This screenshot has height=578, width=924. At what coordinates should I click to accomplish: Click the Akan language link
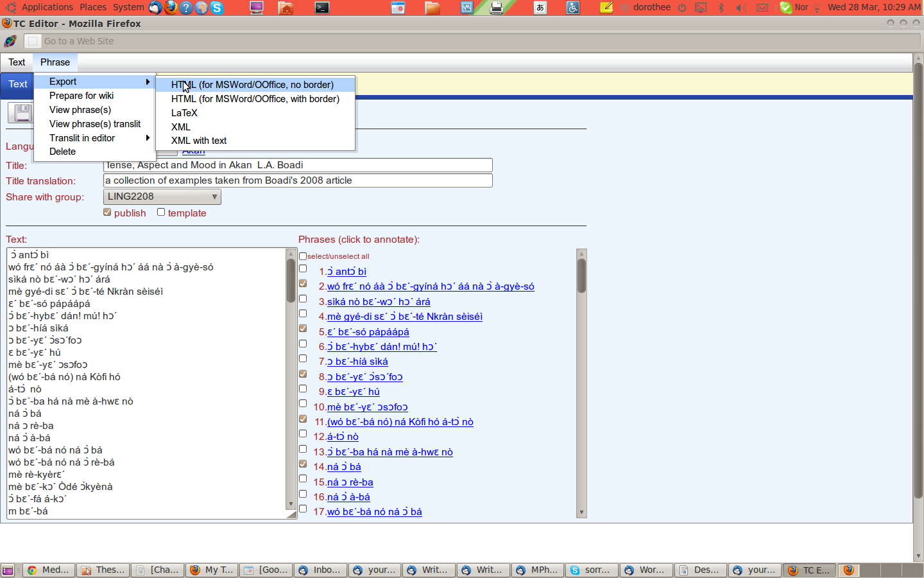(x=193, y=152)
